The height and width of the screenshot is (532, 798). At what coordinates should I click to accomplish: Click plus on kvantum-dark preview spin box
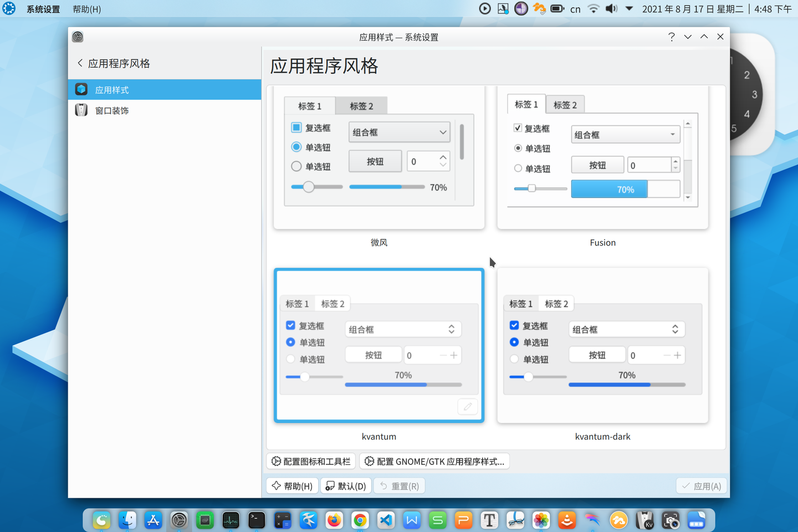677,355
